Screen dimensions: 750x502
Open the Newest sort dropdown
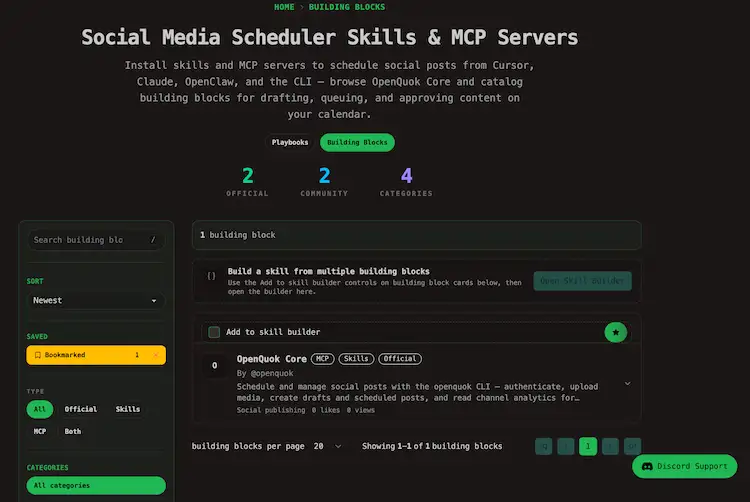tap(96, 300)
